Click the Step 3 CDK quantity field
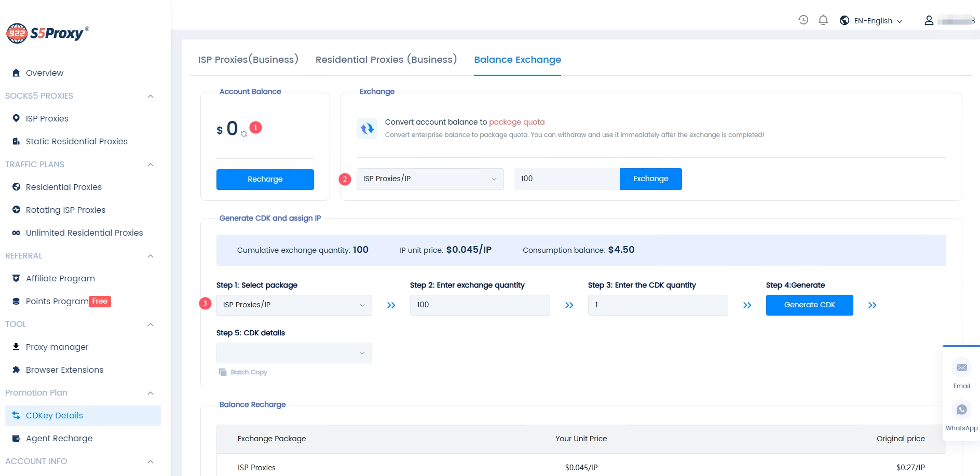Image resolution: width=980 pixels, height=476 pixels. (658, 305)
